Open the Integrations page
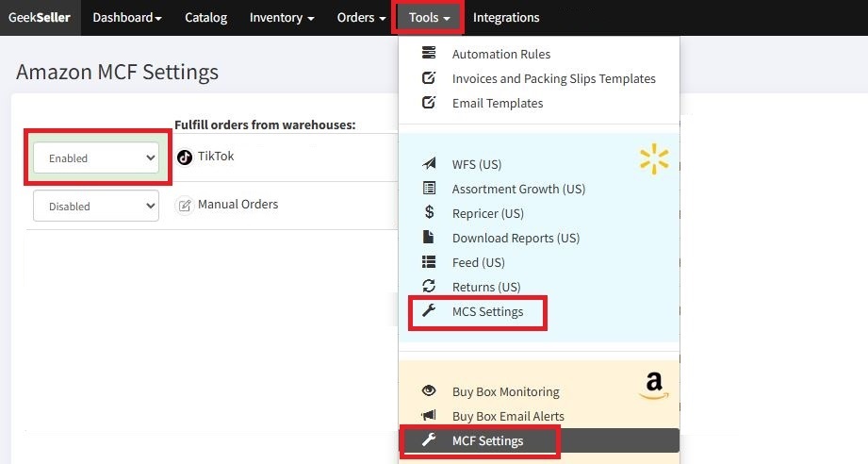This screenshot has height=464, width=868. coord(506,18)
